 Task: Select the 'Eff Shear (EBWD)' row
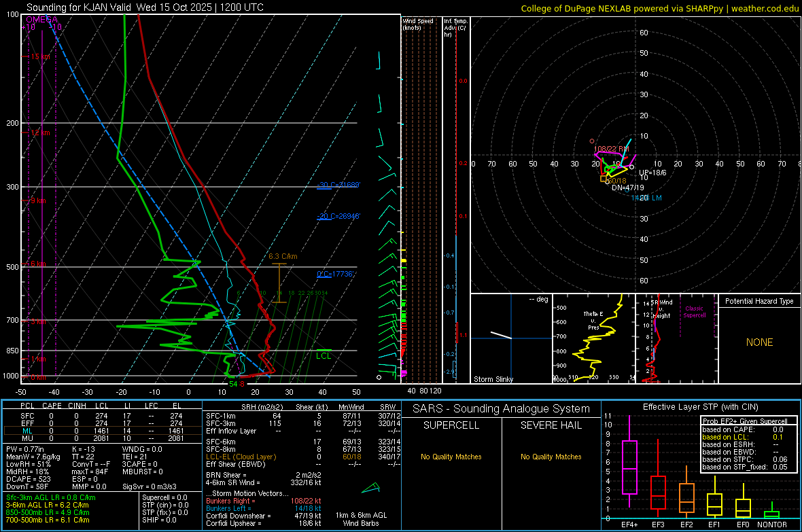[303, 465]
